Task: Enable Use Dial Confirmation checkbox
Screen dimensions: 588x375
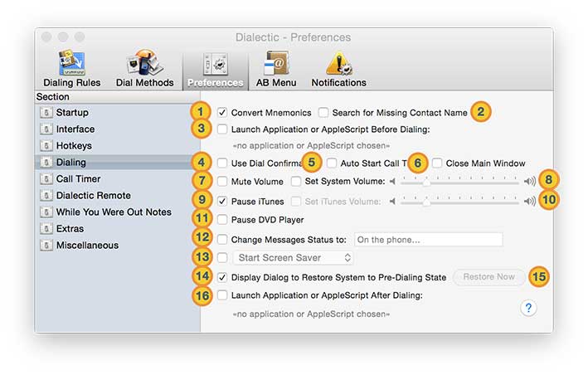Action: pyautogui.click(x=222, y=163)
